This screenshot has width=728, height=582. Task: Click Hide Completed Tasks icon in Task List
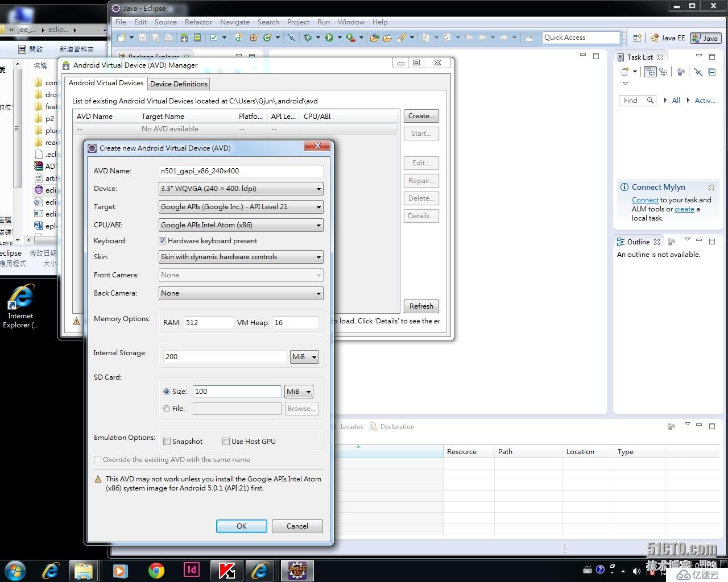pyautogui.click(x=698, y=72)
